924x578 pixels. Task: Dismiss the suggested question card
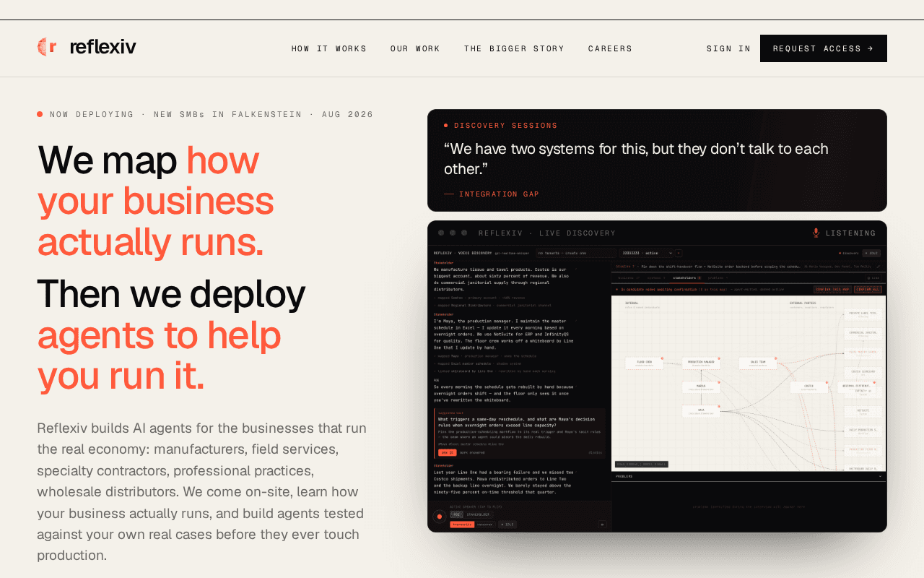[x=595, y=452]
